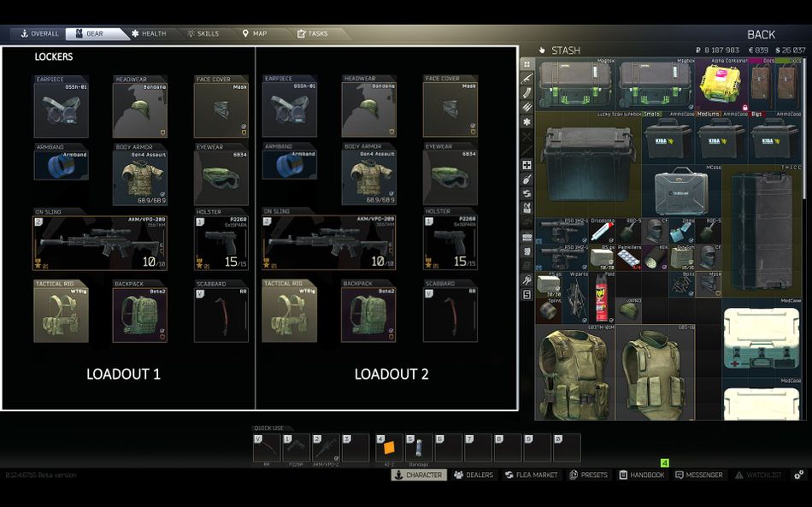Image resolution: width=812 pixels, height=507 pixels.
Task: Open weapon Presets
Action: 589,475
